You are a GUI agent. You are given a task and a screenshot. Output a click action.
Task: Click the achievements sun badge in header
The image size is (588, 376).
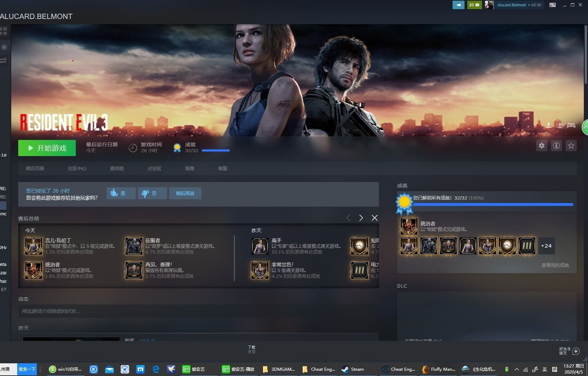pyautogui.click(x=177, y=148)
